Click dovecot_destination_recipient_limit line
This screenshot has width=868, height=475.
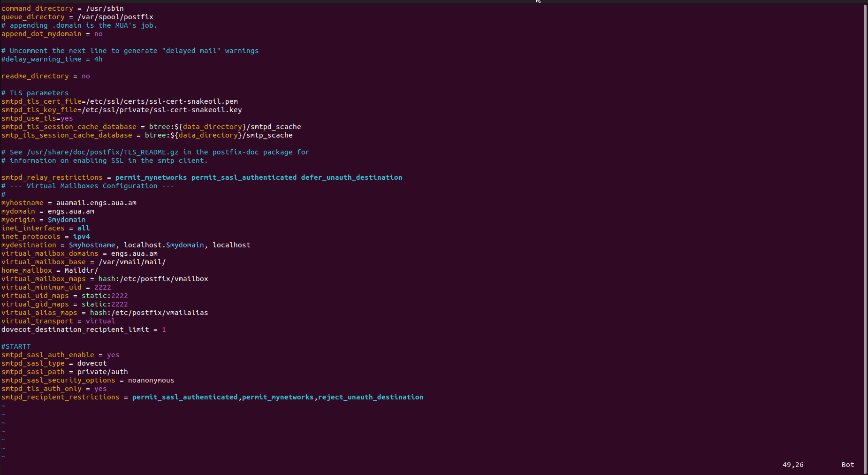[x=84, y=329]
